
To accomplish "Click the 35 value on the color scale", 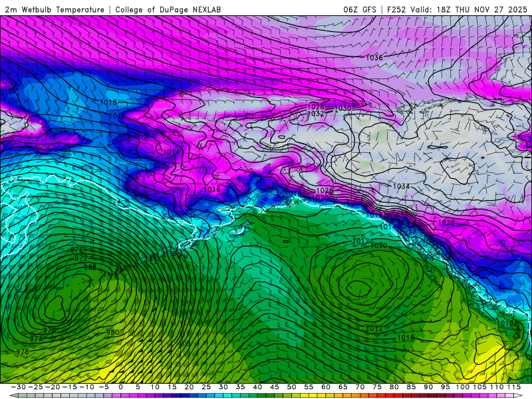I will pos(240,387).
